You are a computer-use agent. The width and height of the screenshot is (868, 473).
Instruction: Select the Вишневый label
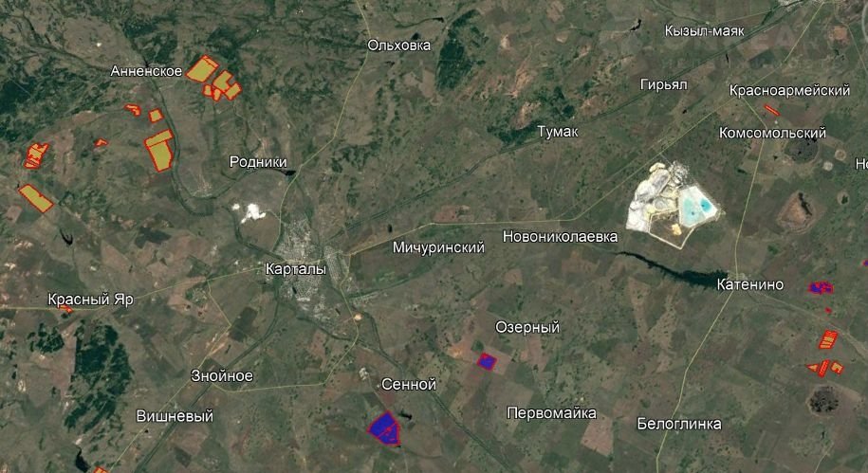(x=175, y=416)
